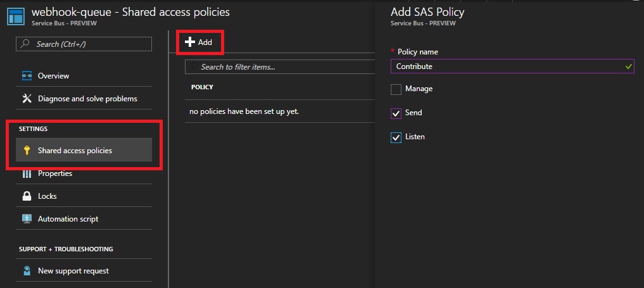Click the Send label text
The width and height of the screenshot is (644, 288).
coord(414,113)
